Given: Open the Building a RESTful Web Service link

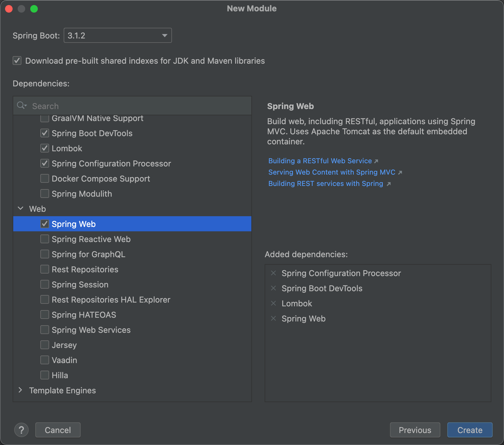Looking at the screenshot, I should [320, 161].
